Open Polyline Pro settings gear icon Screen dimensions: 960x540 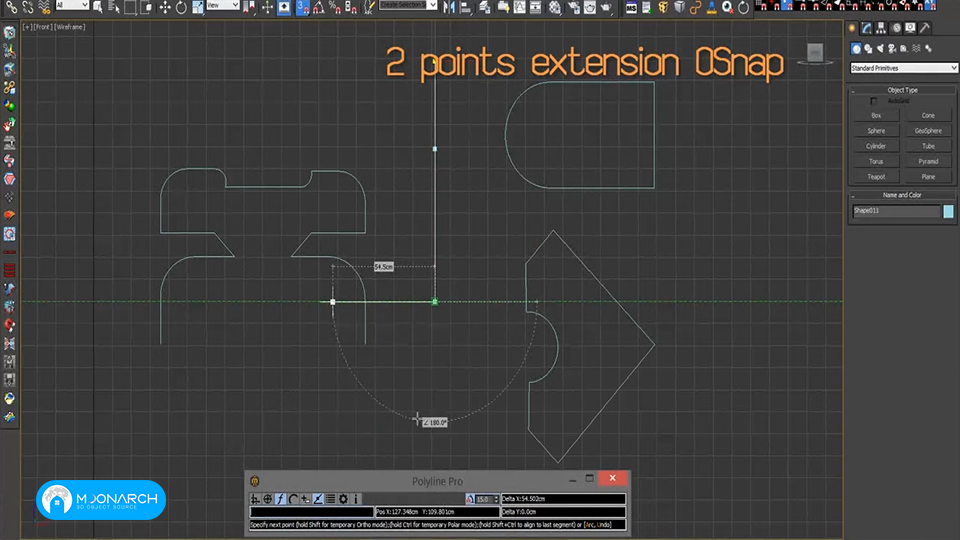[x=343, y=499]
